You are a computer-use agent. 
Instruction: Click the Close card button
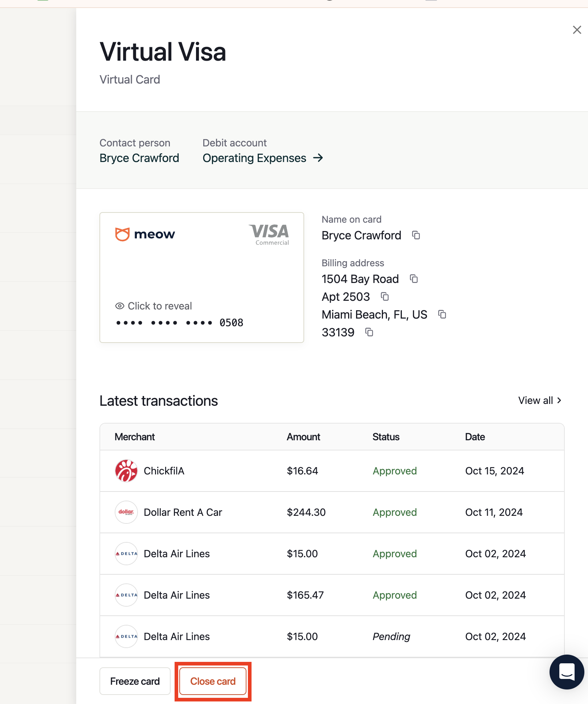213,681
